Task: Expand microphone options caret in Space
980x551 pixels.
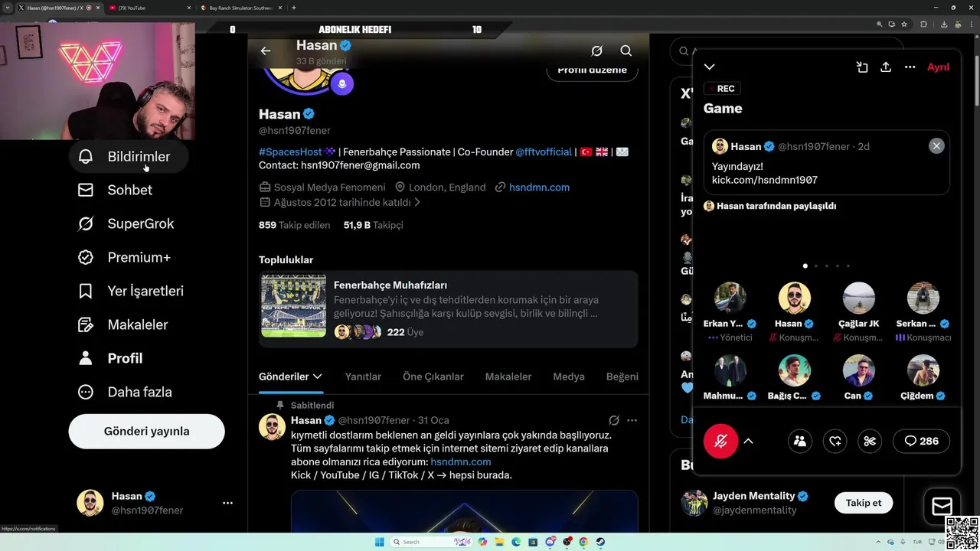Action: [749, 441]
